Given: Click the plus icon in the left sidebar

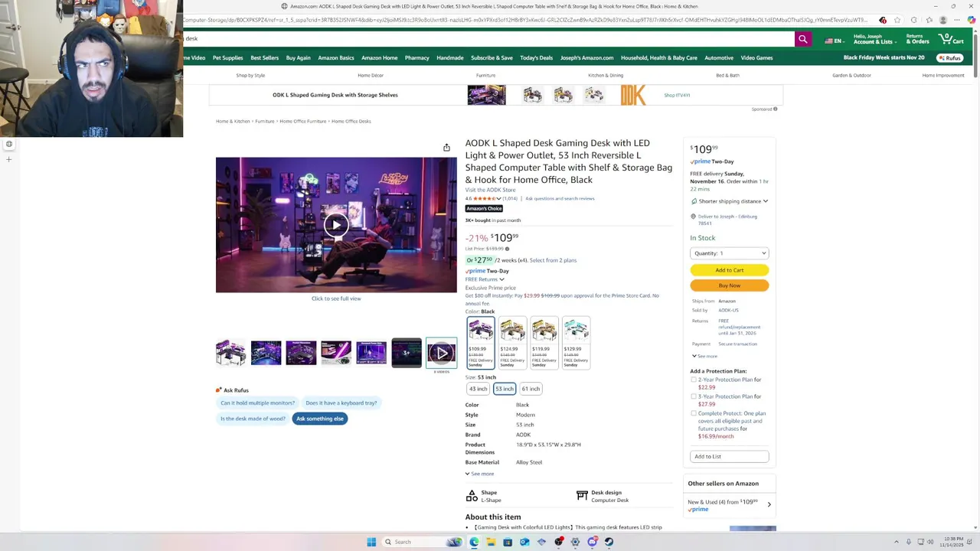Looking at the screenshot, I should 9,159.
